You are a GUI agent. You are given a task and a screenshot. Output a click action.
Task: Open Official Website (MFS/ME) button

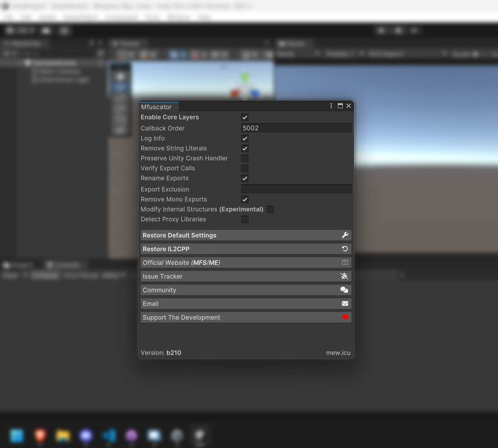click(x=246, y=263)
